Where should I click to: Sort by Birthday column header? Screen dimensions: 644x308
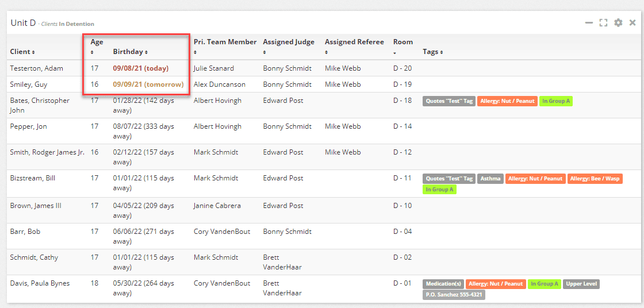[x=130, y=52]
